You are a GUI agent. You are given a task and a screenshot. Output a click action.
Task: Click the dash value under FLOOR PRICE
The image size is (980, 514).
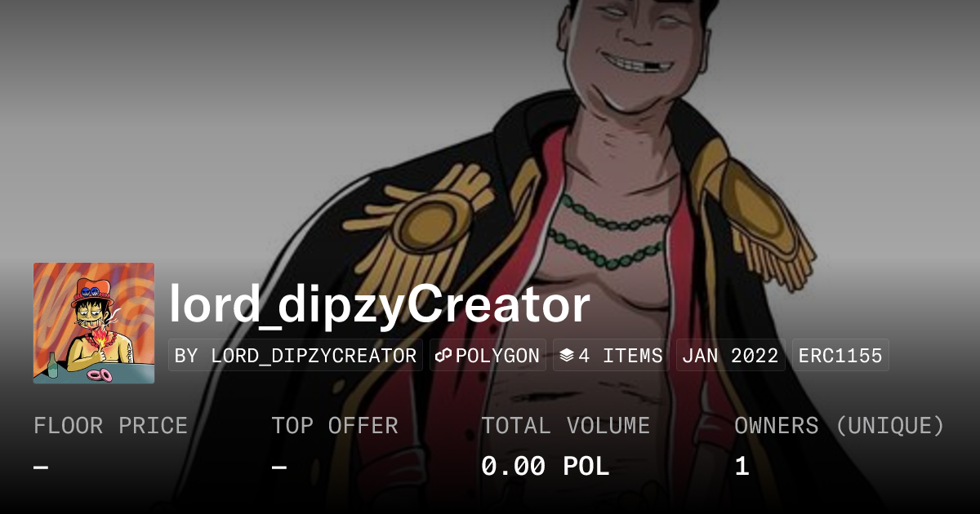point(41,467)
